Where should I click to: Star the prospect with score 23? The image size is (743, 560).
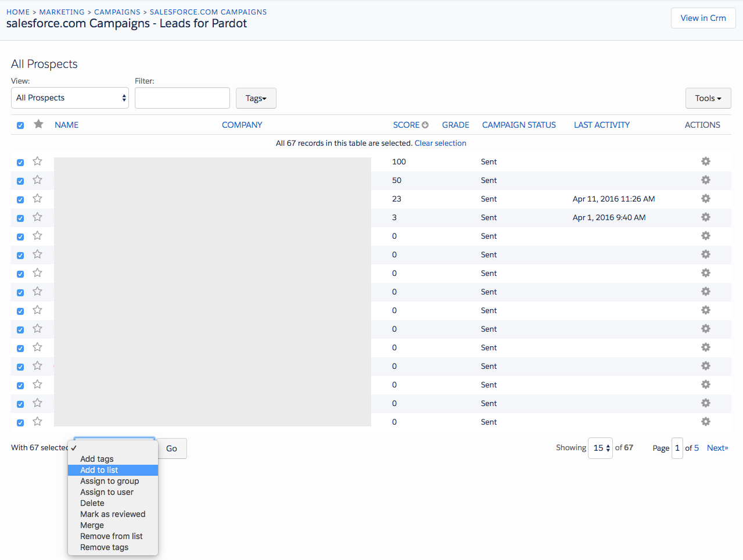click(x=38, y=198)
